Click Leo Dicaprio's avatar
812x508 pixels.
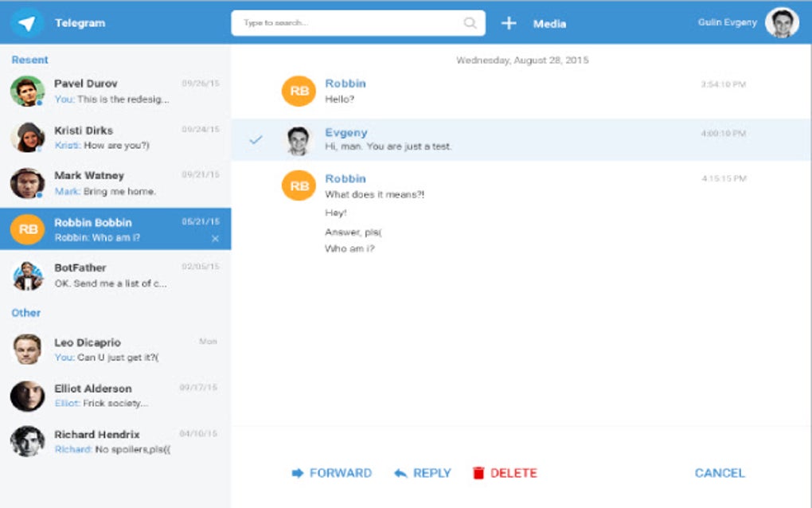(x=27, y=350)
